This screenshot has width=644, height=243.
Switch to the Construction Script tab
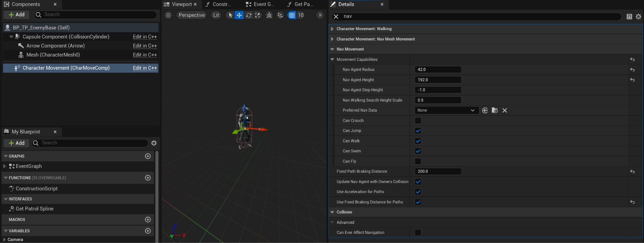point(219,4)
